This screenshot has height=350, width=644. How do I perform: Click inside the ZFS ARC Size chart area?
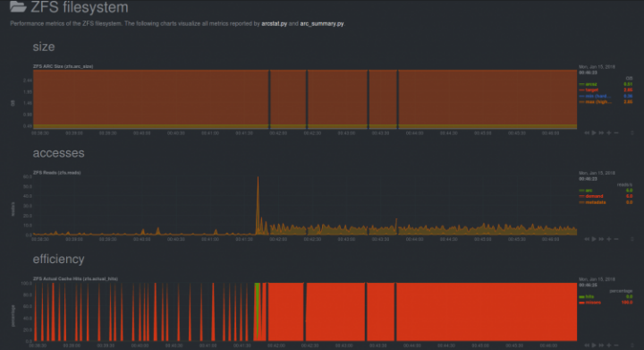click(305, 99)
